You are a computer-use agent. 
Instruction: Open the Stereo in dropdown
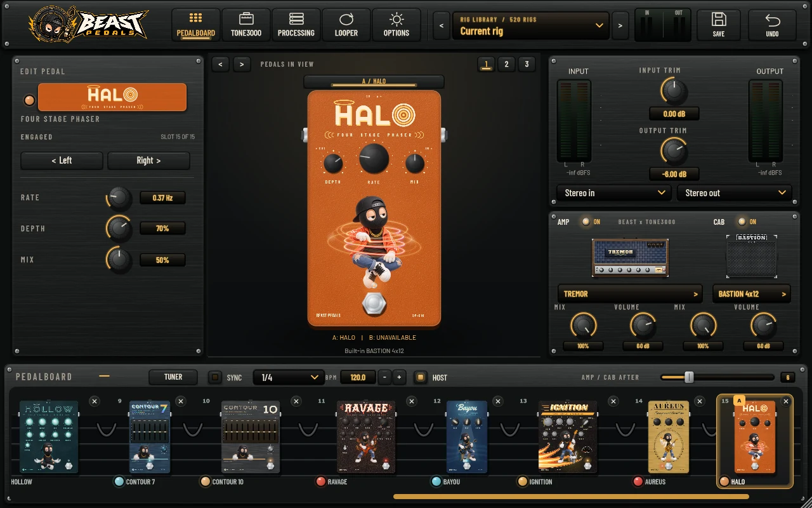613,193
